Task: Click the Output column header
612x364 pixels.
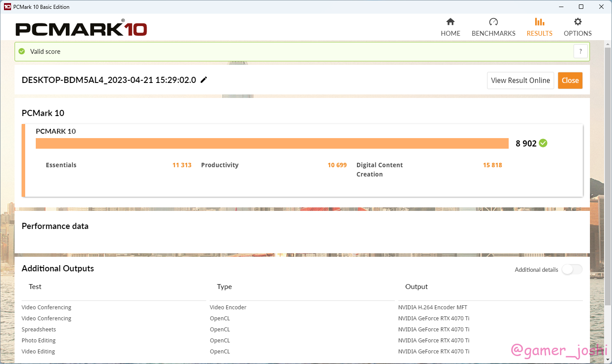Action: click(416, 286)
